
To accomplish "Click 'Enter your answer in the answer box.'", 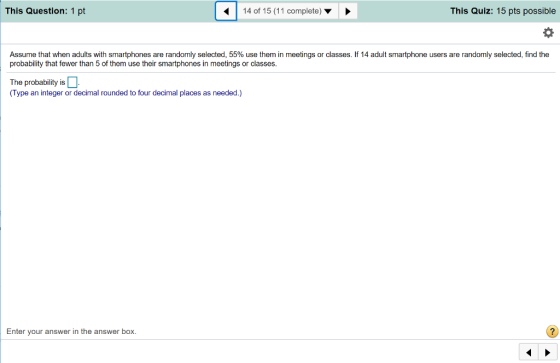I will (71, 331).
